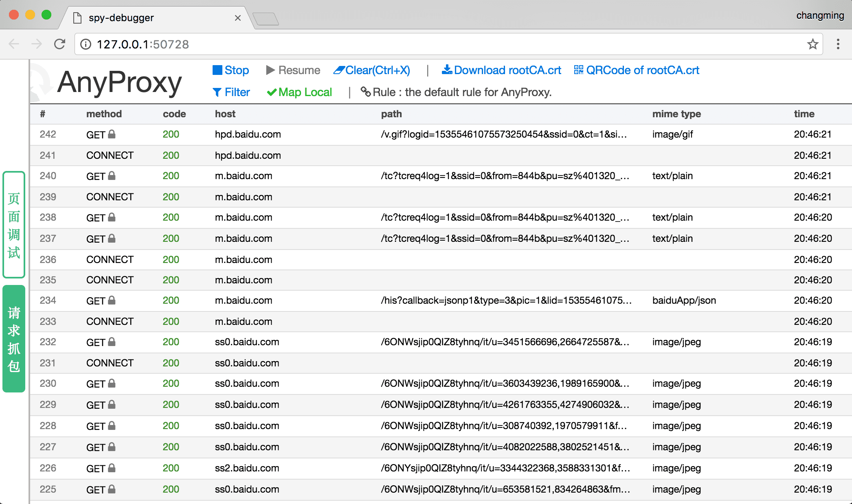Open Chrome three-dot menu
852x504 pixels.
pyautogui.click(x=838, y=44)
